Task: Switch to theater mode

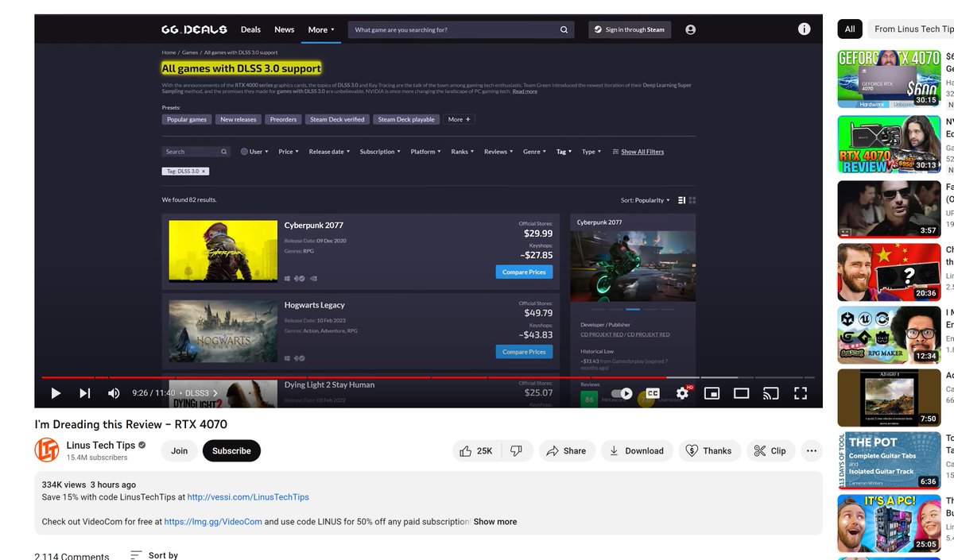Action: tap(741, 393)
